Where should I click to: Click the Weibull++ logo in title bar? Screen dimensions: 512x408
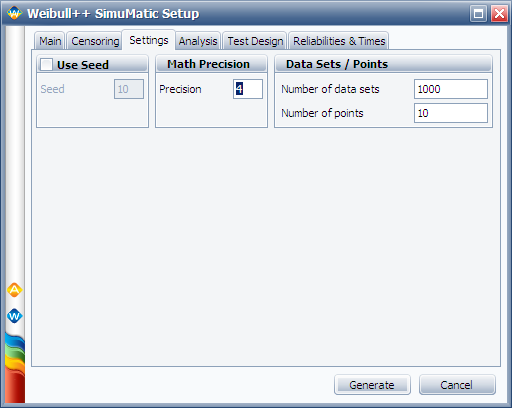14,13
